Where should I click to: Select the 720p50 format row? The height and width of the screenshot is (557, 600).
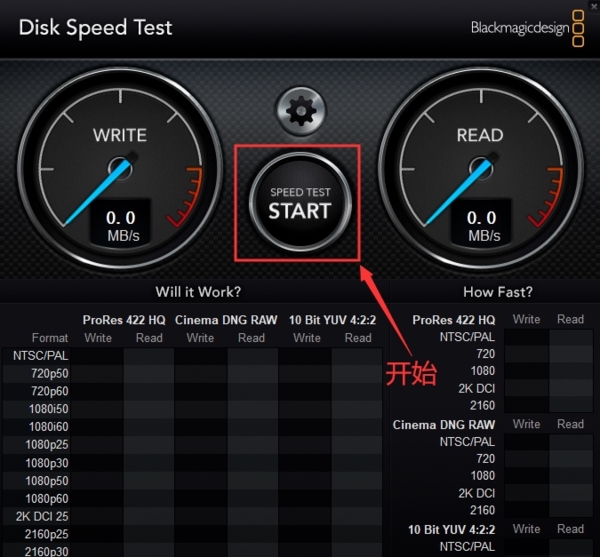tap(192, 373)
